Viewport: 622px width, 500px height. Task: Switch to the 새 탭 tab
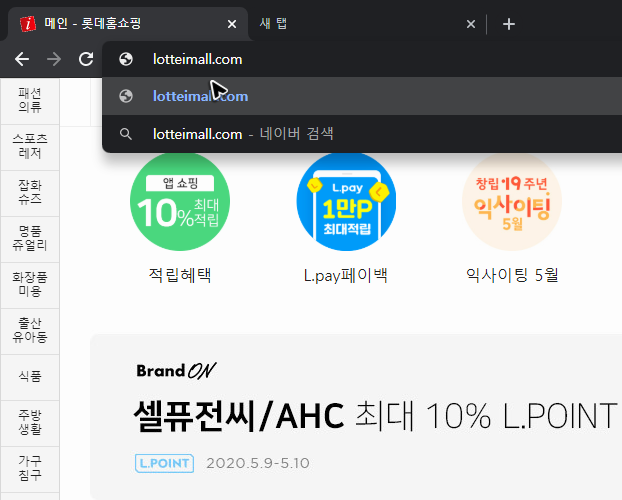coord(365,24)
